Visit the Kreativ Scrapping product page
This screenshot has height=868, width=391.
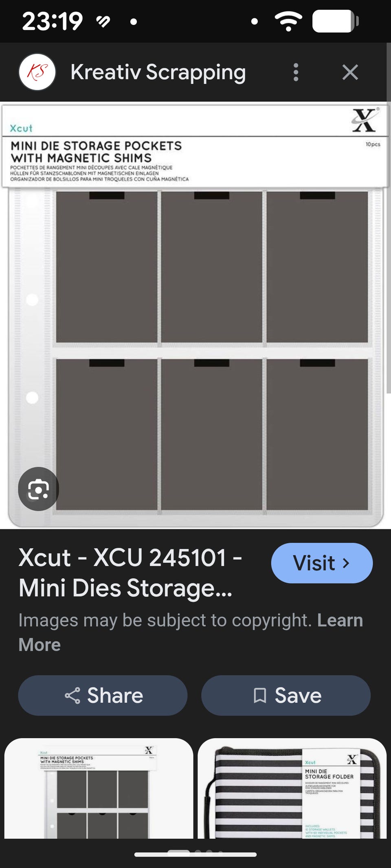coord(322,563)
